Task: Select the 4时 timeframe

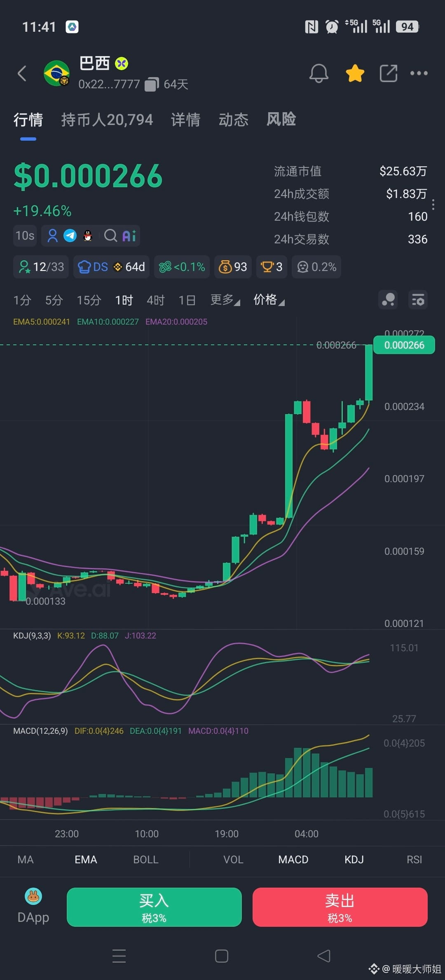Action: point(156,300)
